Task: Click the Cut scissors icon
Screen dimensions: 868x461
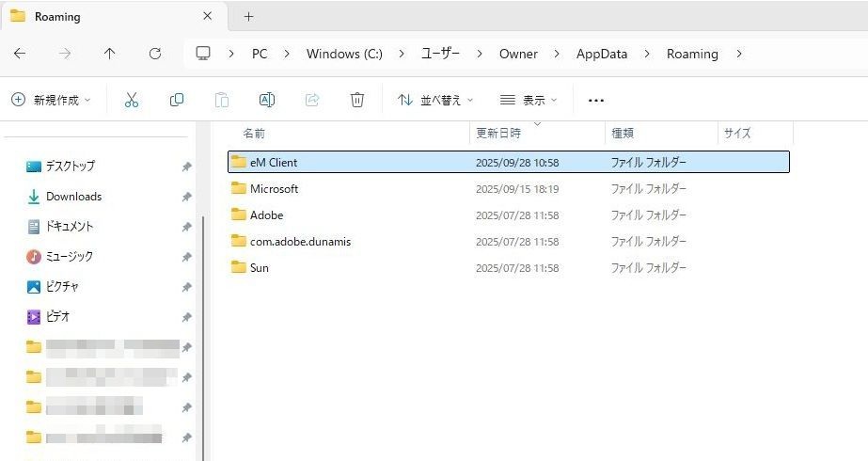Action: click(x=132, y=100)
